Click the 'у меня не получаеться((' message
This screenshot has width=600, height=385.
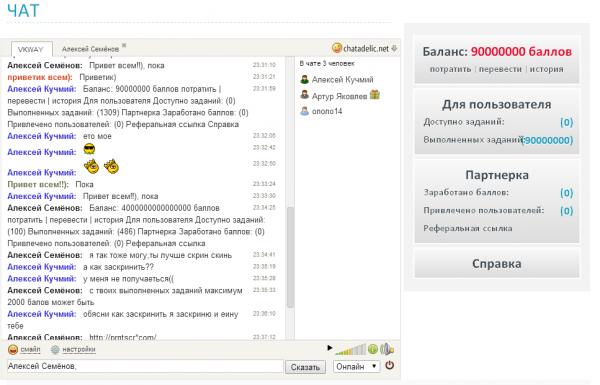(x=128, y=279)
